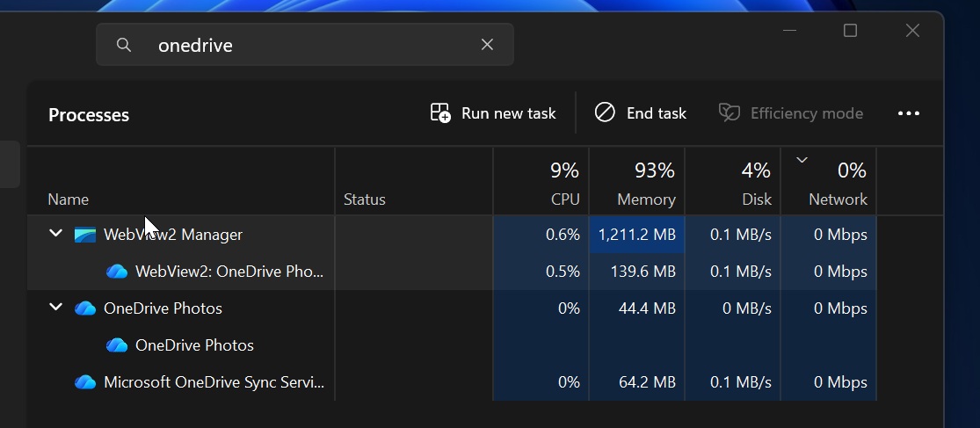Image resolution: width=980 pixels, height=428 pixels.
Task: Click the 44.4 MB memory value
Action: (x=647, y=308)
